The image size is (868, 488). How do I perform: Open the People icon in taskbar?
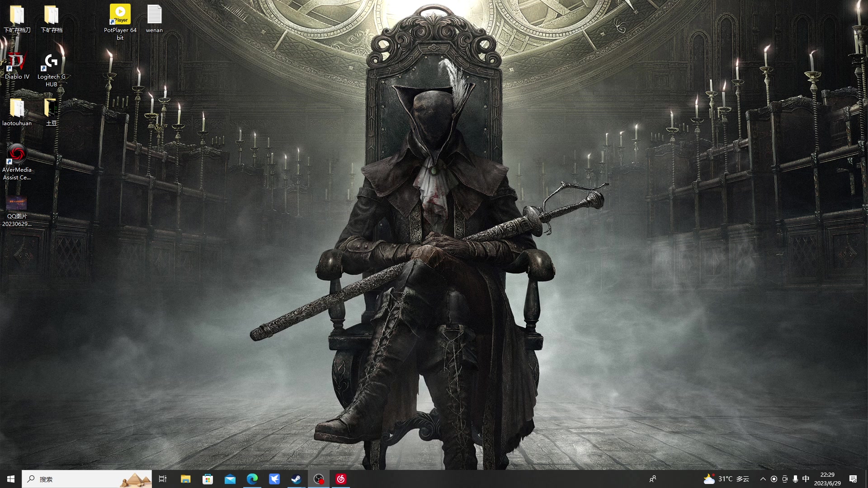(653, 479)
